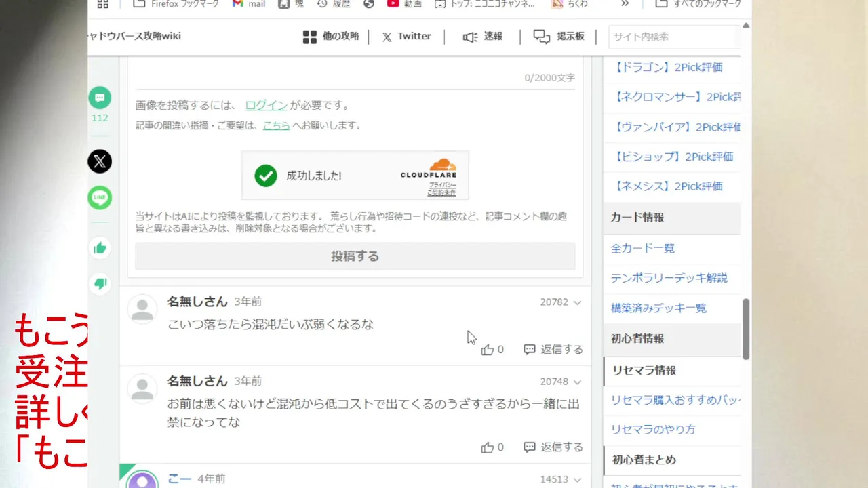The image size is (868, 488).
Task: Open 全カード一覧 in sidebar
Action: pos(643,248)
